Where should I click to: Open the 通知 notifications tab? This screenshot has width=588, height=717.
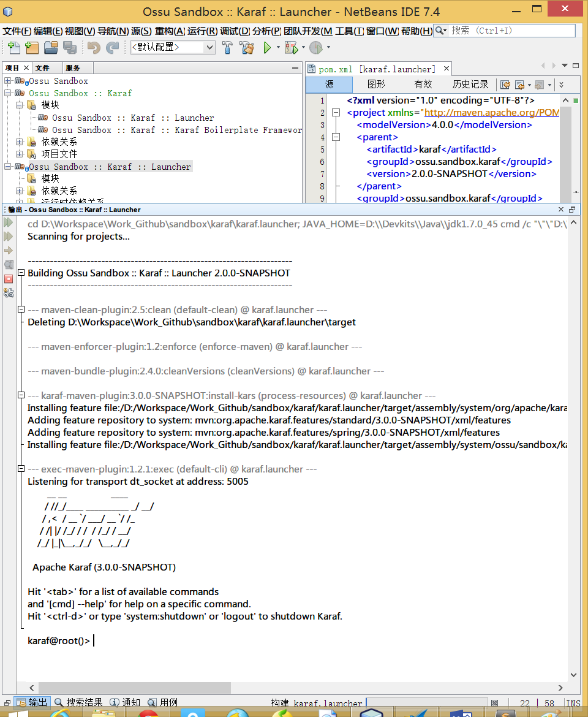tap(125, 702)
